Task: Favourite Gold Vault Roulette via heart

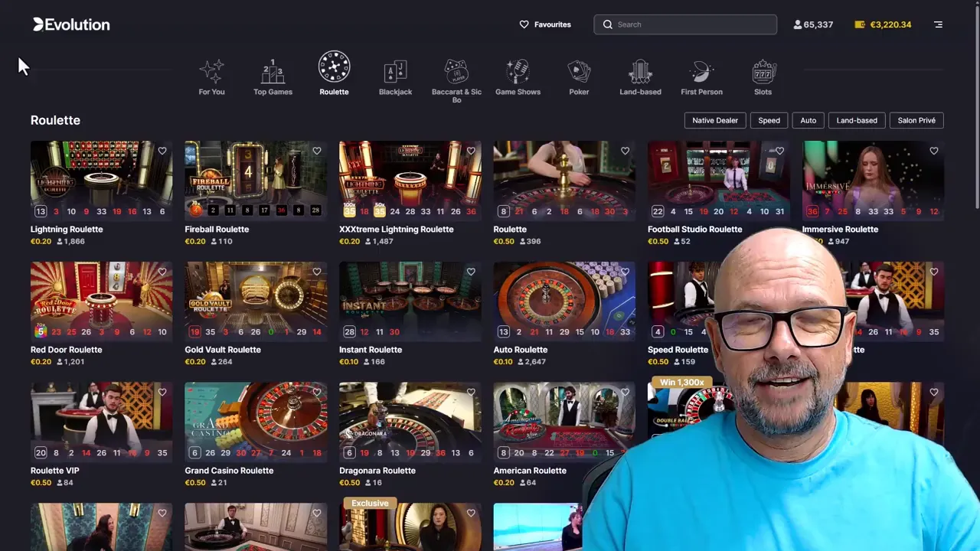Action: pyautogui.click(x=317, y=272)
